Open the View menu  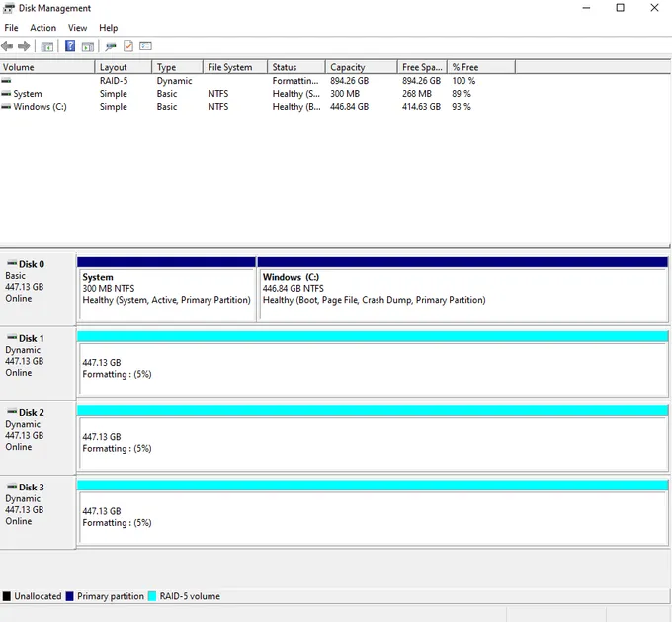click(x=77, y=28)
